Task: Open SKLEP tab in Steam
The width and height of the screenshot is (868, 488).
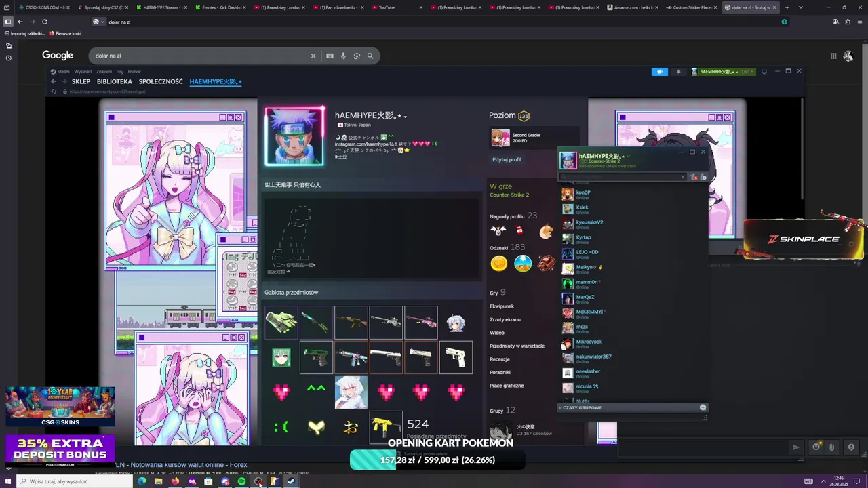Action: pos(81,81)
